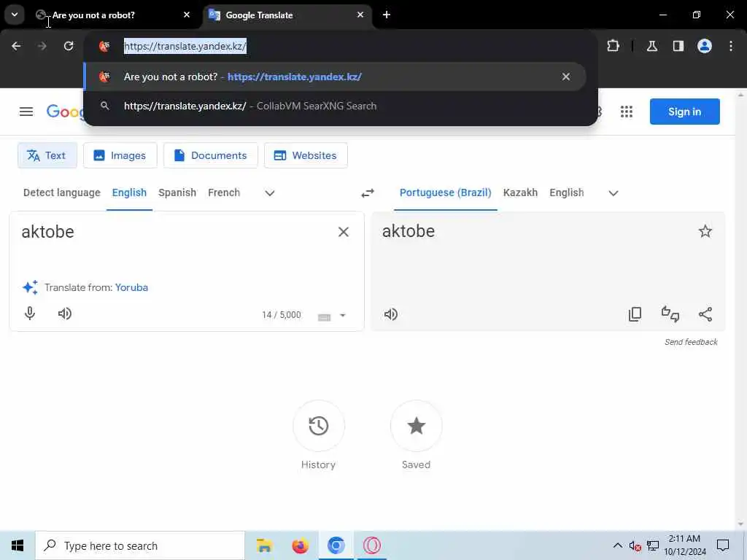Listen to the translated text
The image size is (747, 560).
(391, 314)
